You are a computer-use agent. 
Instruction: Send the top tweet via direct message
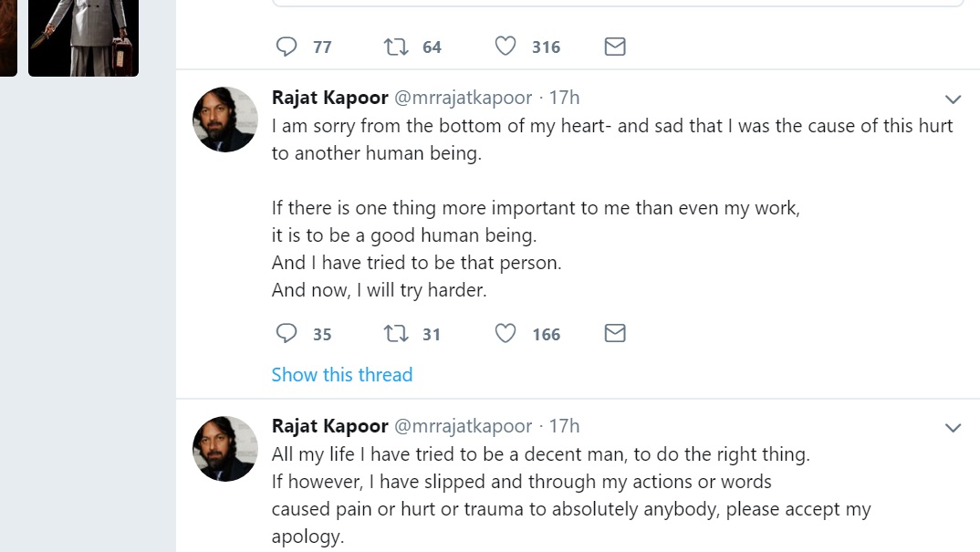tap(615, 47)
